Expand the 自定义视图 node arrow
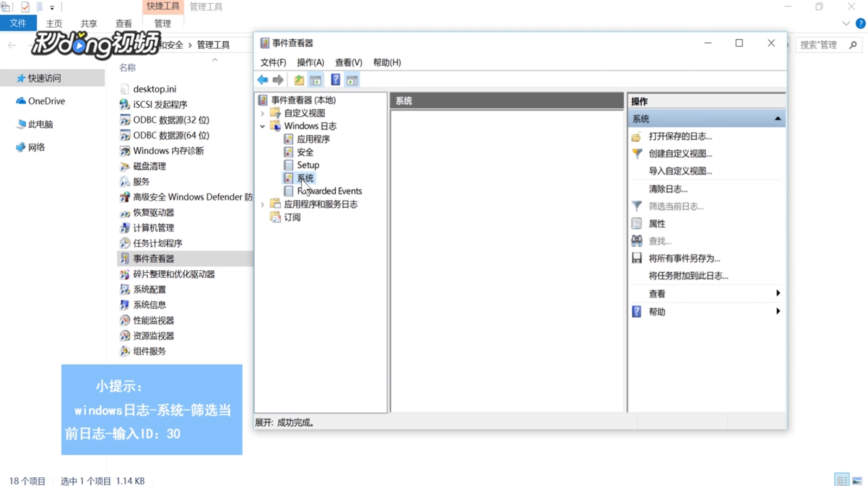The height and width of the screenshot is (486, 868). click(263, 113)
